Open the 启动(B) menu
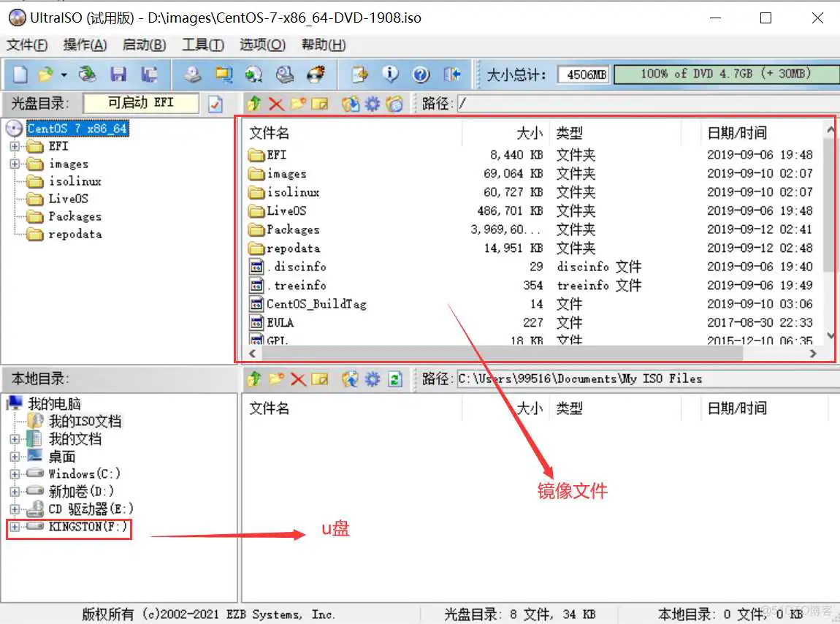840x624 pixels. tap(144, 45)
